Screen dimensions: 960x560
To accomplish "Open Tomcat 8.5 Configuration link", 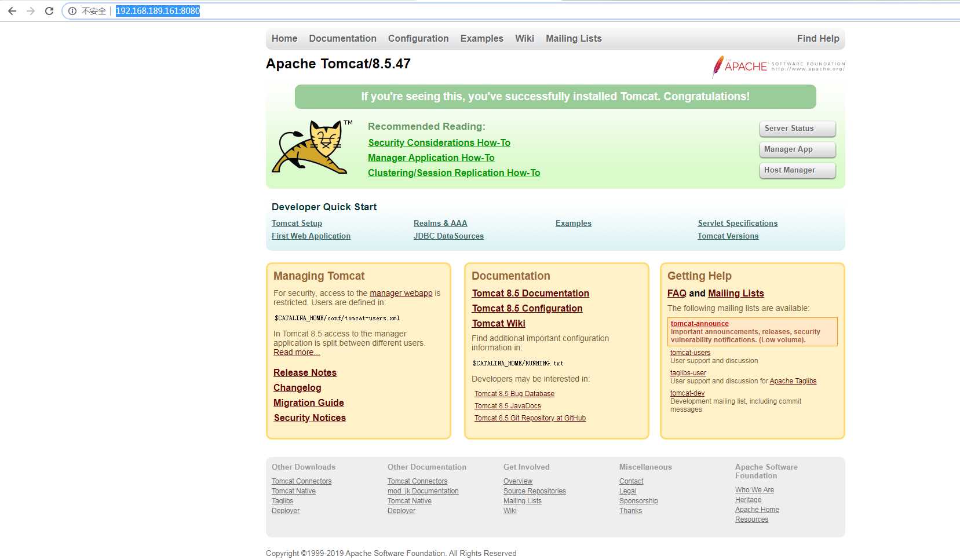I will pos(527,308).
